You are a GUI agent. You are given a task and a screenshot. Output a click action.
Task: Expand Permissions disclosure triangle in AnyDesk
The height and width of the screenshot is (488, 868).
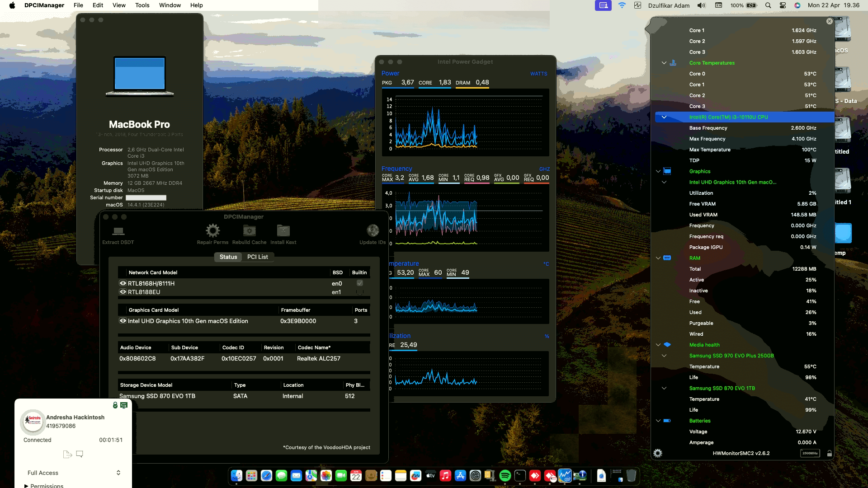[26, 486]
